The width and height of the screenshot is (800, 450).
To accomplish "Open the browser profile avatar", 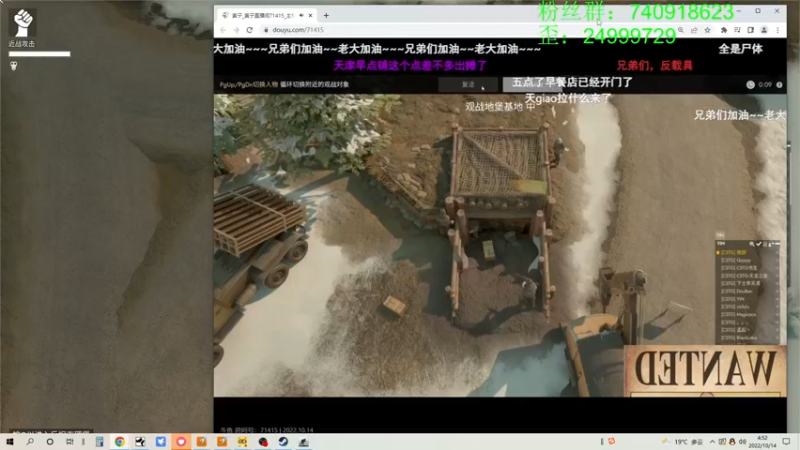I will click(x=764, y=30).
